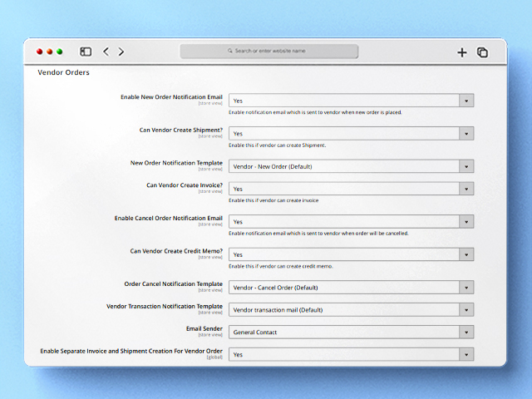Click the green maximize window button
Viewport: 532px width, 399px height.
[60, 52]
